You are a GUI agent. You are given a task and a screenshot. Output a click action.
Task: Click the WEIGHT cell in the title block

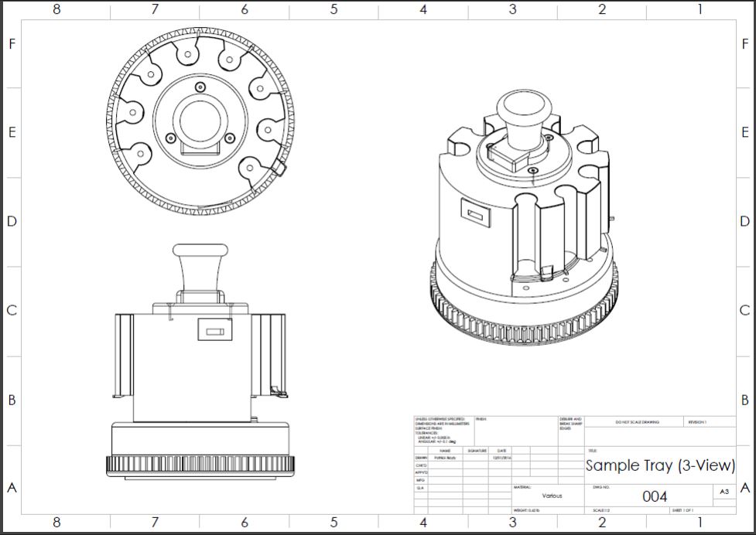tap(526, 511)
